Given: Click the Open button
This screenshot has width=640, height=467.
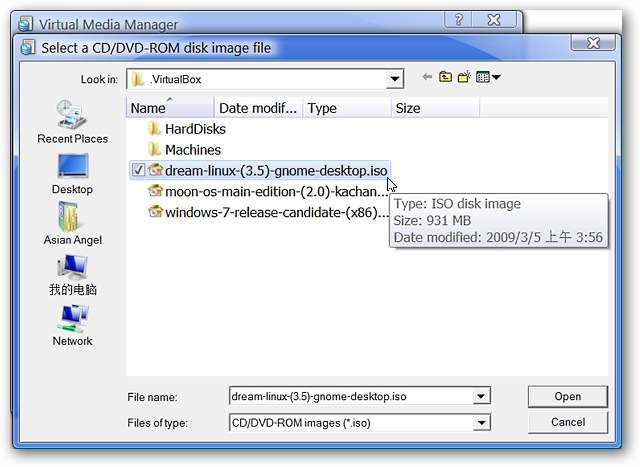Looking at the screenshot, I should tap(568, 396).
